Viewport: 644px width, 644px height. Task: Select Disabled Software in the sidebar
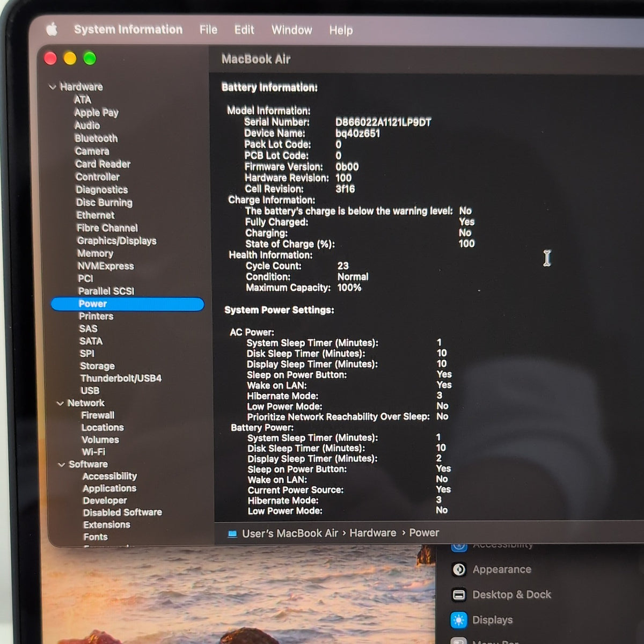coord(122,513)
